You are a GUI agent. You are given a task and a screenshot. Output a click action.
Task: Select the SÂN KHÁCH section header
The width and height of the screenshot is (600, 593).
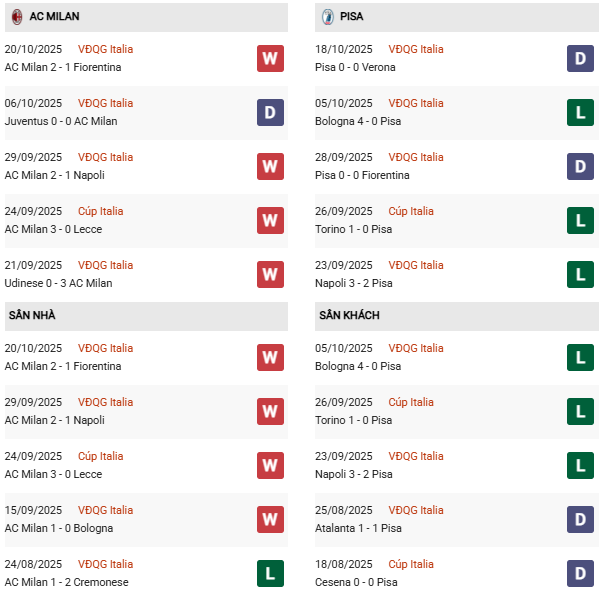click(349, 316)
